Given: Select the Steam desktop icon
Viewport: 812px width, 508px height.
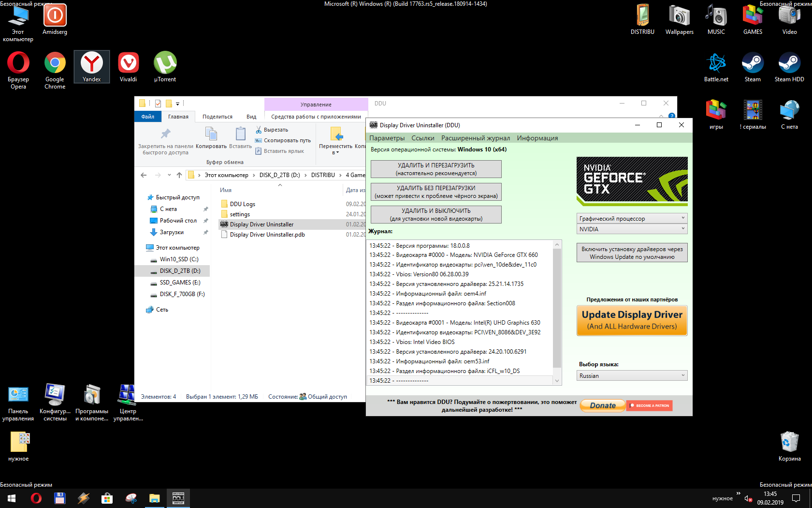Looking at the screenshot, I should [x=753, y=67].
